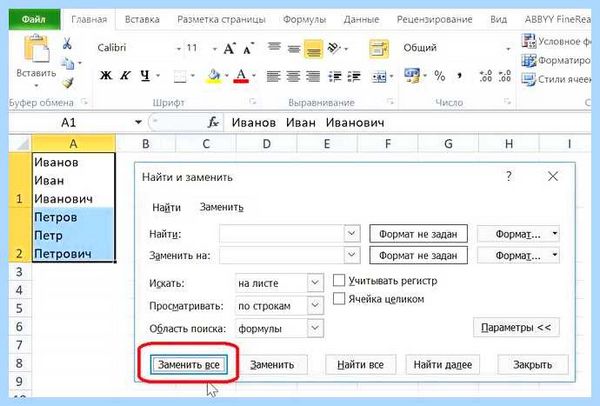Click the Найти далее button
Screen dimensions: 600x406
tap(443, 364)
